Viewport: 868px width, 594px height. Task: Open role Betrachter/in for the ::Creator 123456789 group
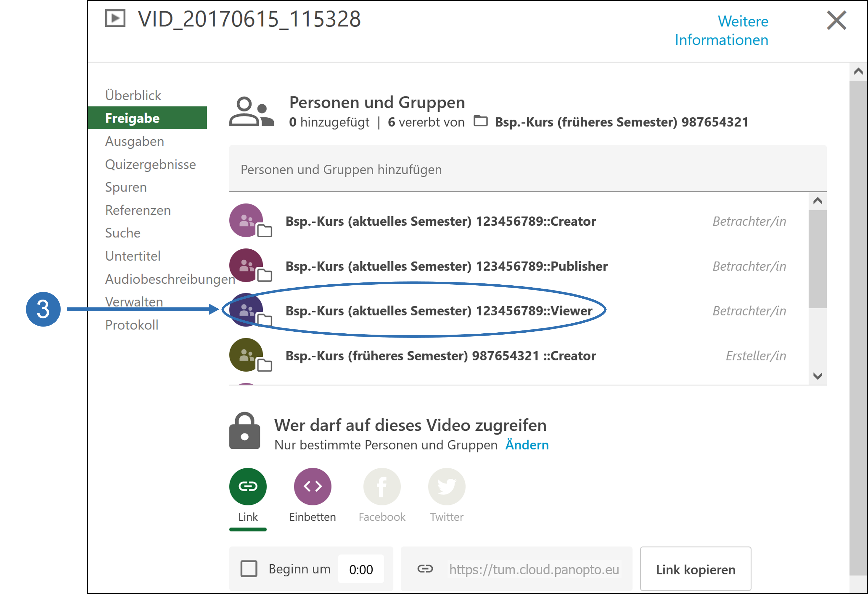pyautogui.click(x=749, y=221)
